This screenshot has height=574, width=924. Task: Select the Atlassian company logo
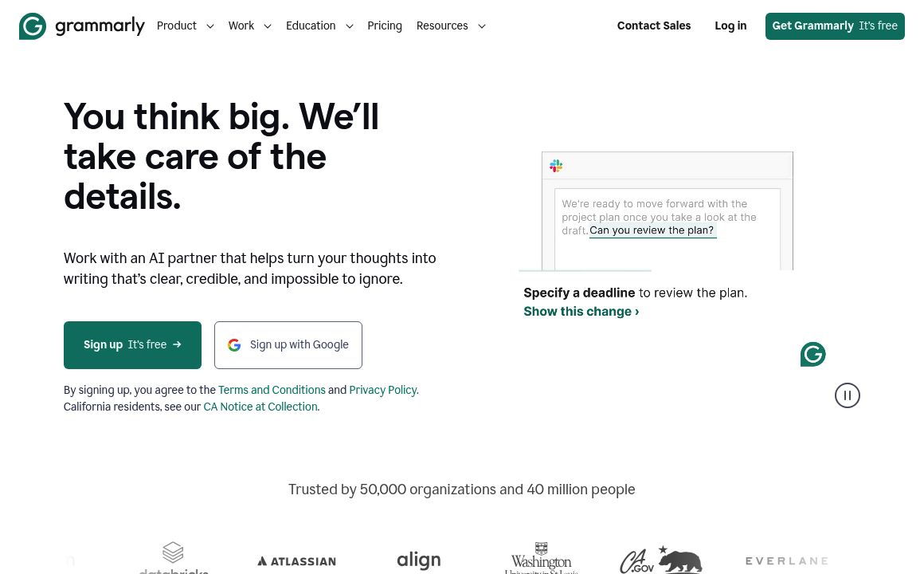tap(296, 560)
